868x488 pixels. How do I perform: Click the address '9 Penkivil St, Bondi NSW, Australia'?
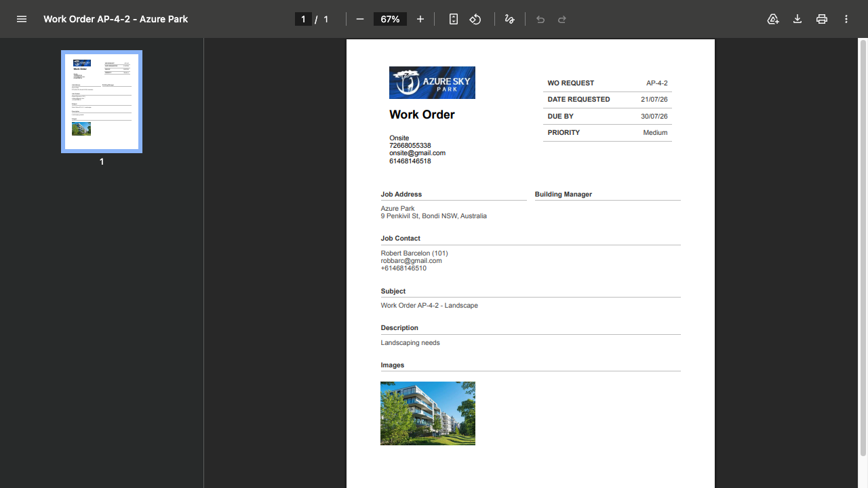tap(434, 216)
